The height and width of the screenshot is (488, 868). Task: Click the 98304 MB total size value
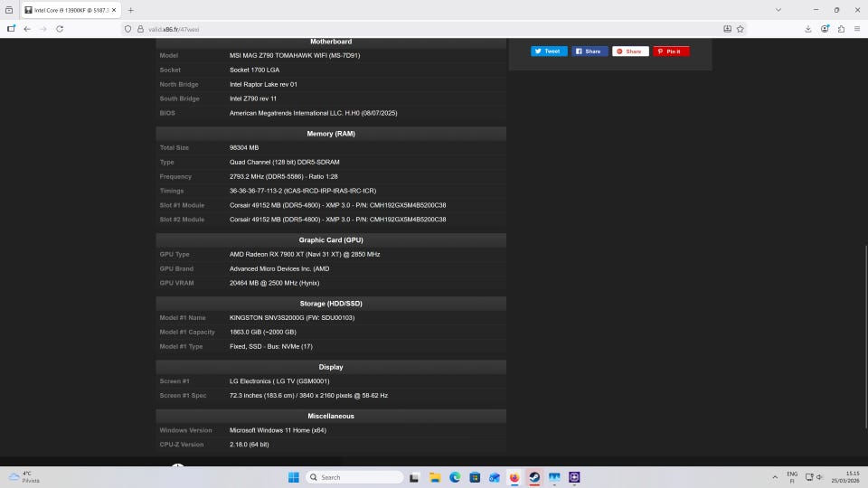(x=244, y=147)
